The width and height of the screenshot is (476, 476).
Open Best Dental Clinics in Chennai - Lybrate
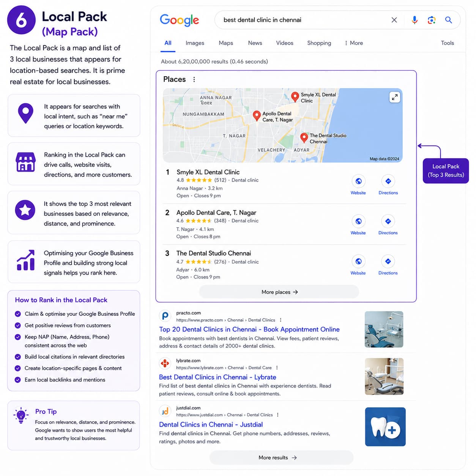(x=218, y=377)
